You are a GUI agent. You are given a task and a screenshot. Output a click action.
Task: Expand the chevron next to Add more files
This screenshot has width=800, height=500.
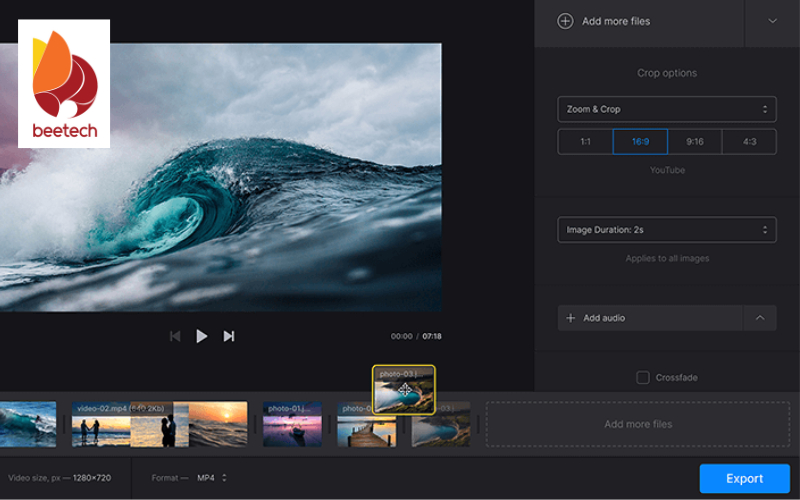(x=772, y=21)
